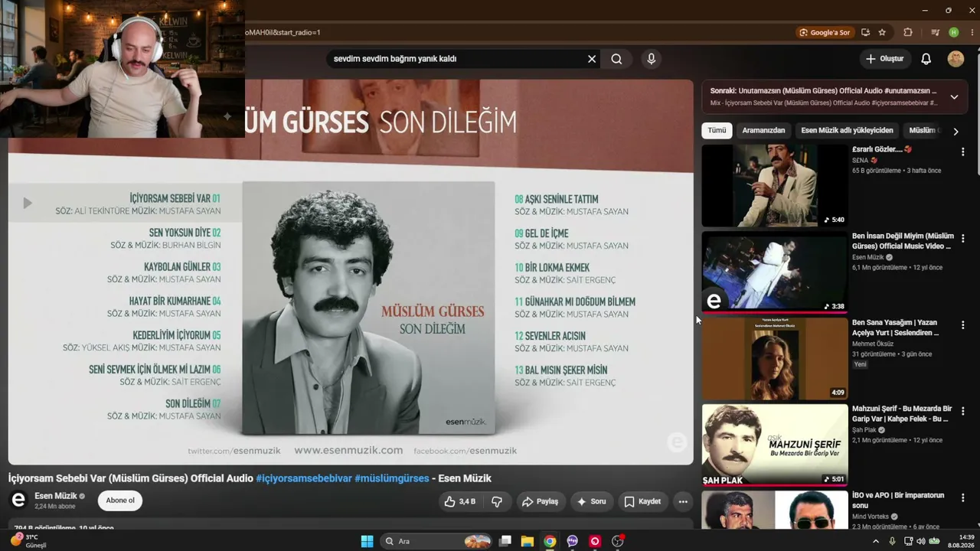The width and height of the screenshot is (980, 551).
Task: Show more filter chips with right arrow
Action: [x=955, y=132]
